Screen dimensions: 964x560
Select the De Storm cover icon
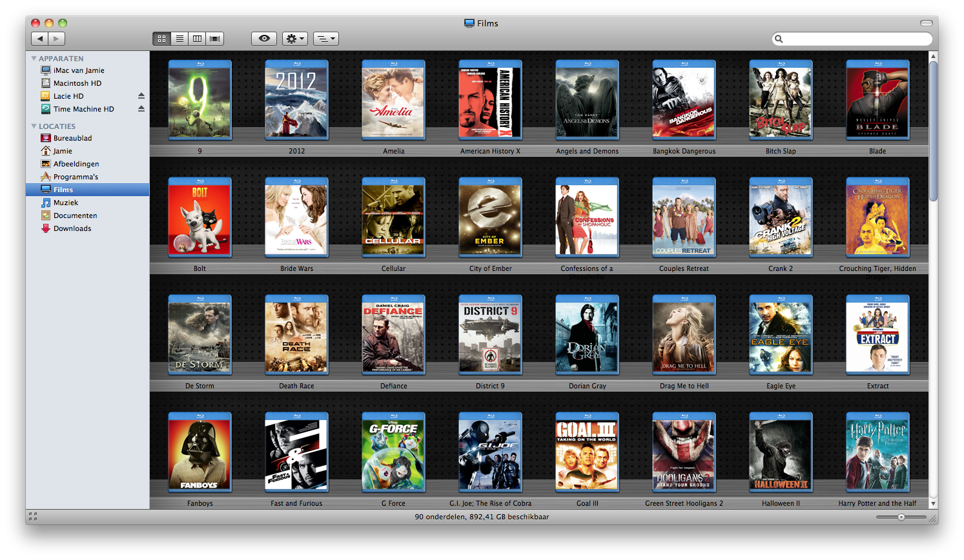coord(200,335)
